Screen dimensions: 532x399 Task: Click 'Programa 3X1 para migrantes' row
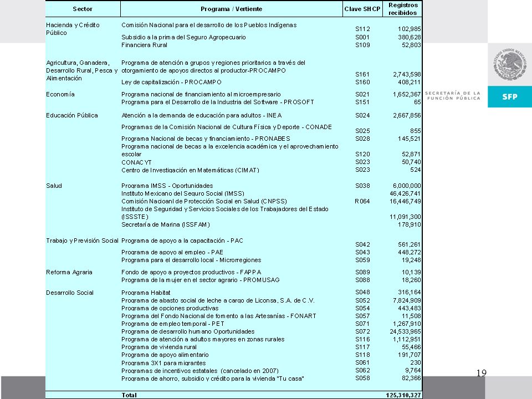163,363
